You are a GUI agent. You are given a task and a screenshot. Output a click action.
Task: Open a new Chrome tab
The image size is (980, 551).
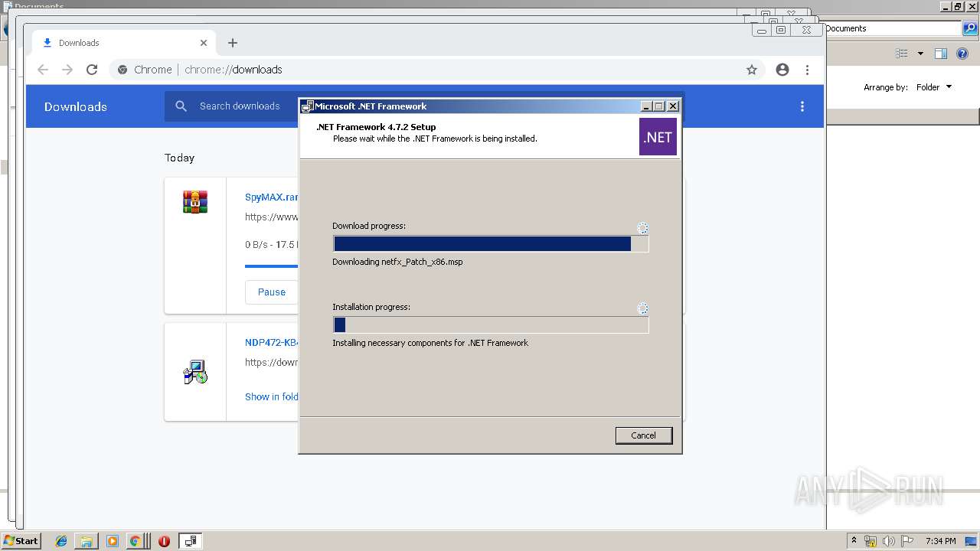coord(233,43)
